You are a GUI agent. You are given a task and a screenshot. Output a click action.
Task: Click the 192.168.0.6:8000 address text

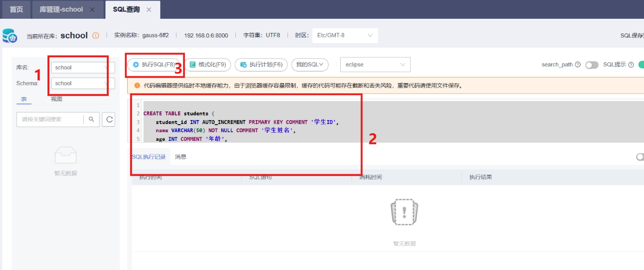206,35
